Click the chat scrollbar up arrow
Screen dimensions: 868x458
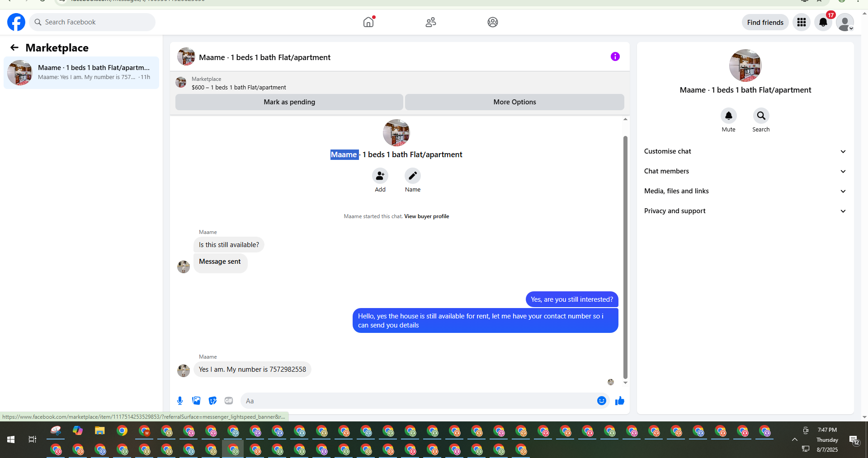point(625,119)
